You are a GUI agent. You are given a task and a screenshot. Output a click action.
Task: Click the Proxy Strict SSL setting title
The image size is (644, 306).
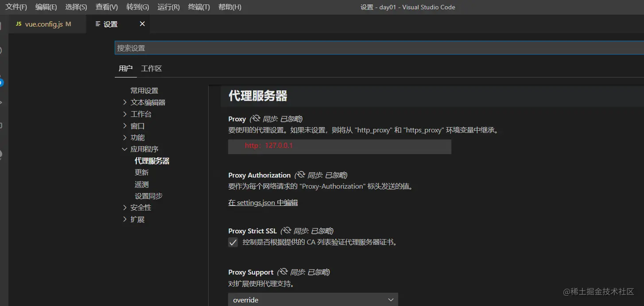(x=252, y=231)
